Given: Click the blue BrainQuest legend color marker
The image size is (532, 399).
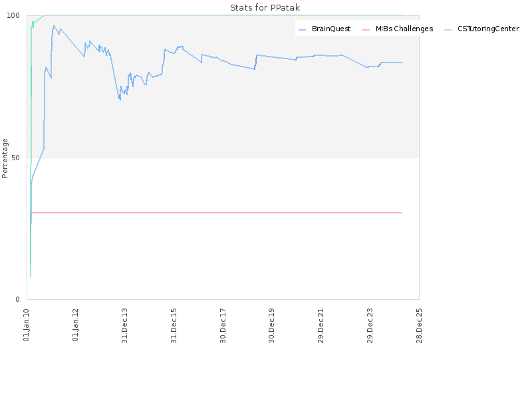Looking at the screenshot, I should pyautogui.click(x=303, y=30).
